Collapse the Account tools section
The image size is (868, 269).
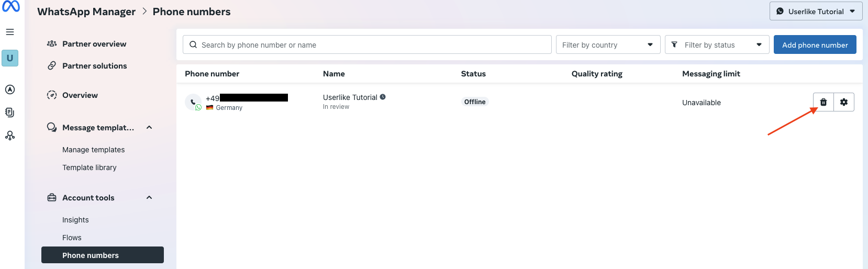(149, 198)
